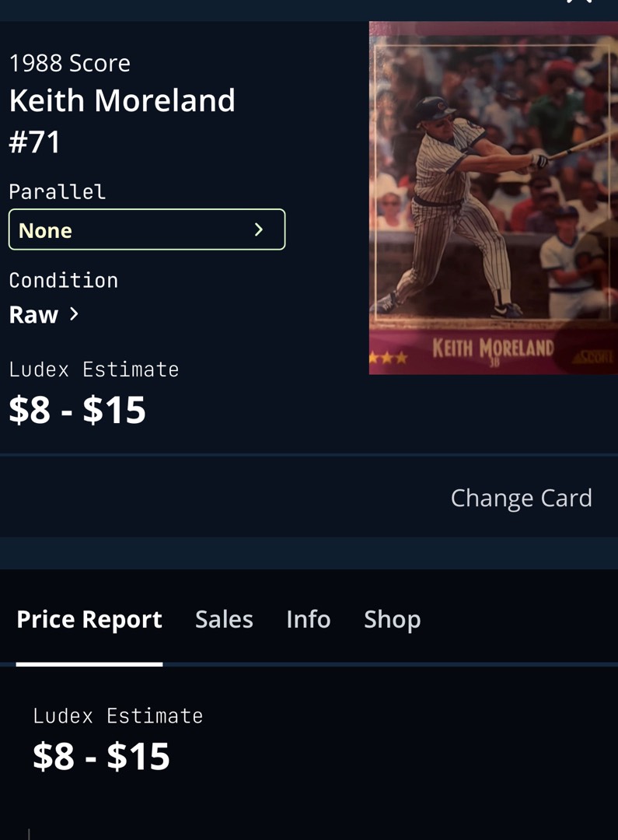The image size is (618, 840).
Task: Switch to the Sales tab
Action: [x=224, y=619]
